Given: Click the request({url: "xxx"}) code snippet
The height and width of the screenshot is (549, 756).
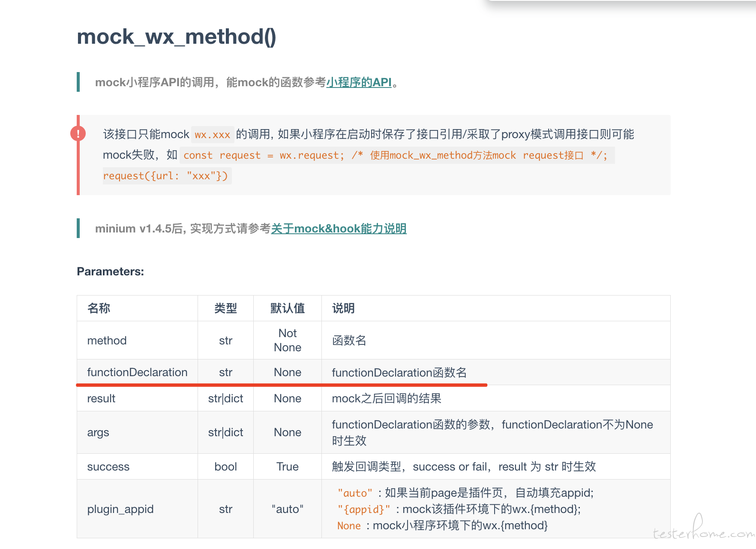Looking at the screenshot, I should (166, 176).
